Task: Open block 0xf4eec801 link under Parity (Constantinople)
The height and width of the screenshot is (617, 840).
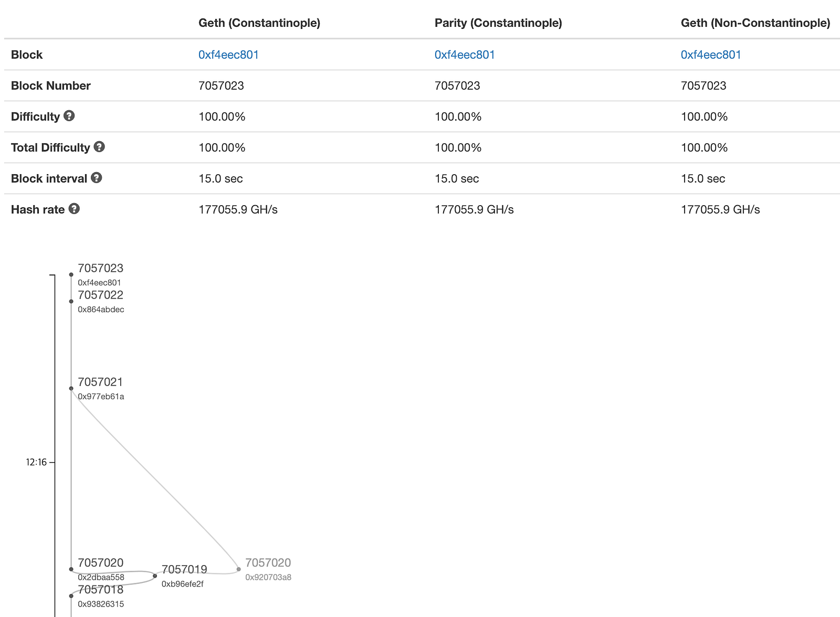Action: point(465,55)
